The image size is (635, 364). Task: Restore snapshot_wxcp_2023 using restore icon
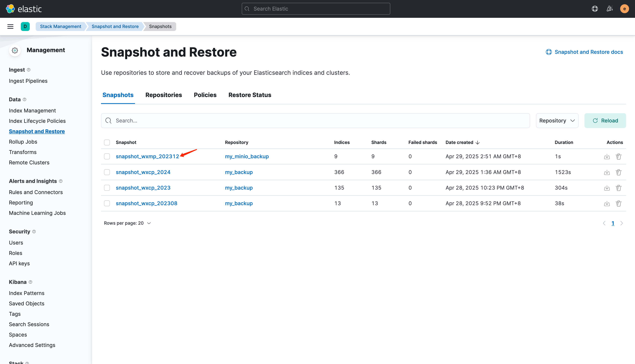coord(607,188)
